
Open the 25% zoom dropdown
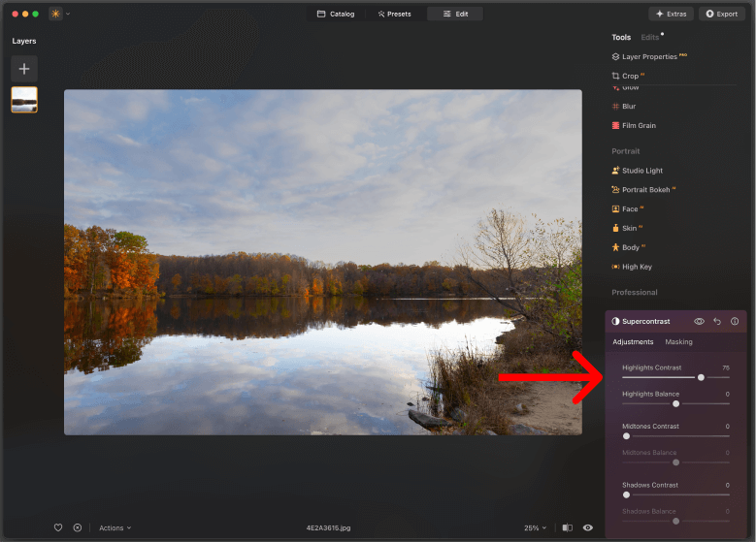pos(536,528)
